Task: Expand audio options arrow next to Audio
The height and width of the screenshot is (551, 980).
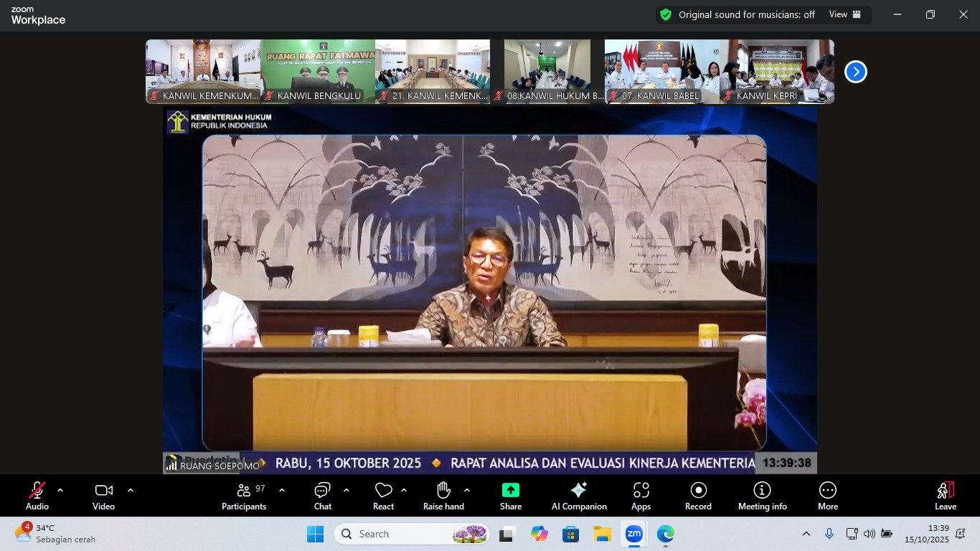Action: click(x=60, y=490)
